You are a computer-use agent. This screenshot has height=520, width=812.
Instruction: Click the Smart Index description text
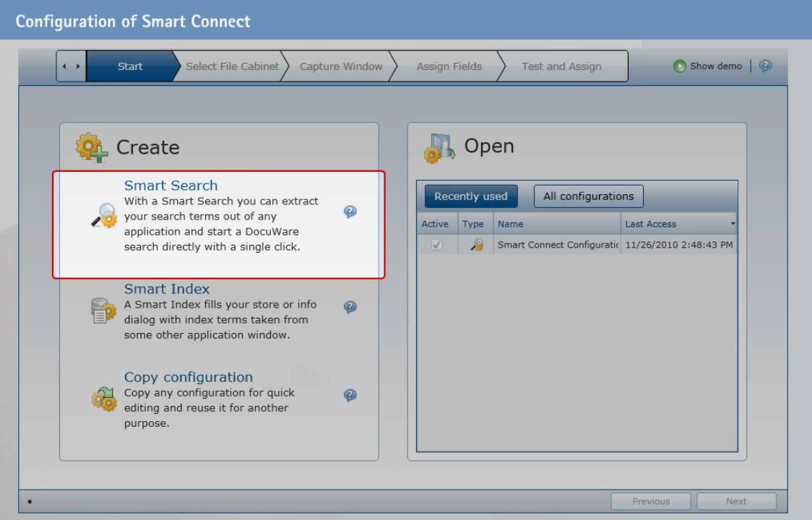point(220,319)
